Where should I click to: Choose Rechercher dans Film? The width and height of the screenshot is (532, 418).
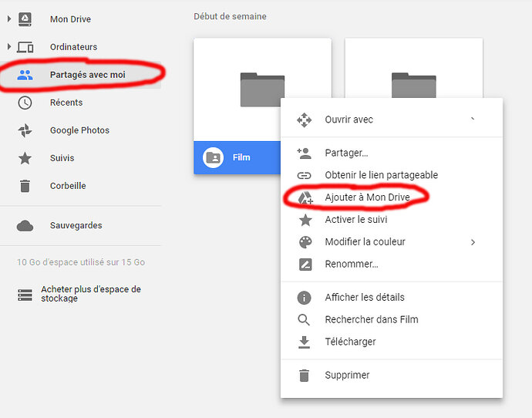[392, 320]
